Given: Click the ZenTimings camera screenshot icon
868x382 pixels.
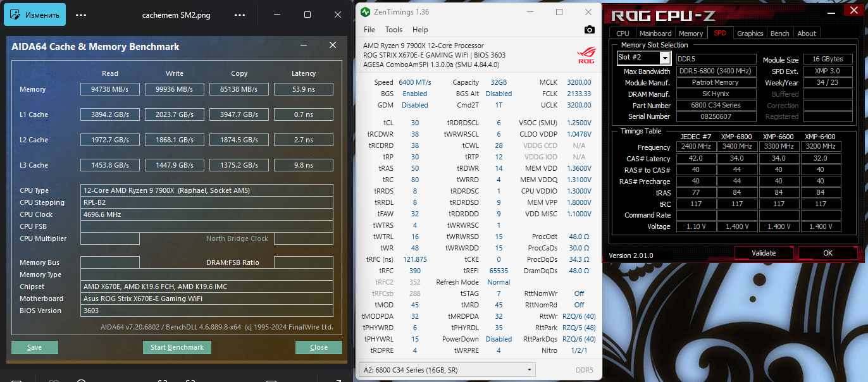Looking at the screenshot, I should [589, 30].
